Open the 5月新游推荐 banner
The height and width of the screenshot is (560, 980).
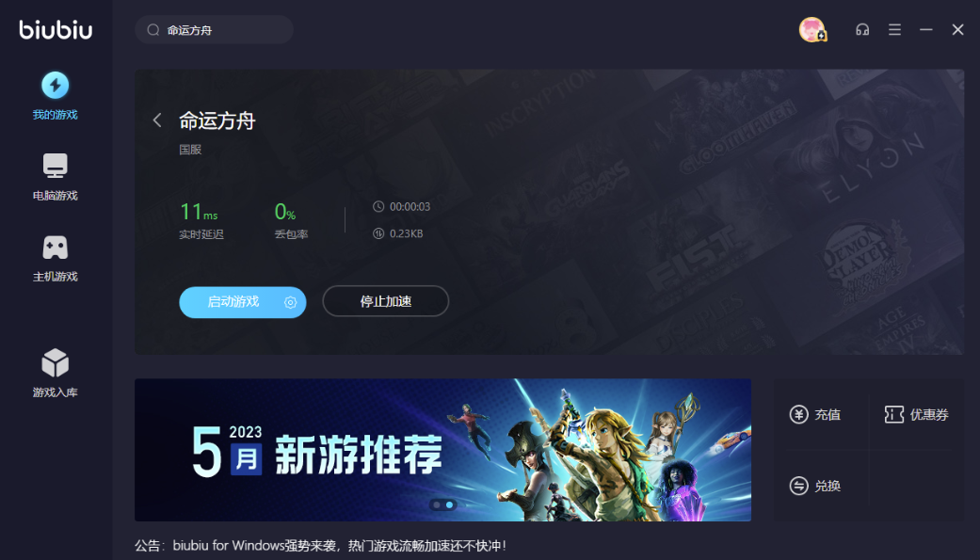click(x=442, y=449)
